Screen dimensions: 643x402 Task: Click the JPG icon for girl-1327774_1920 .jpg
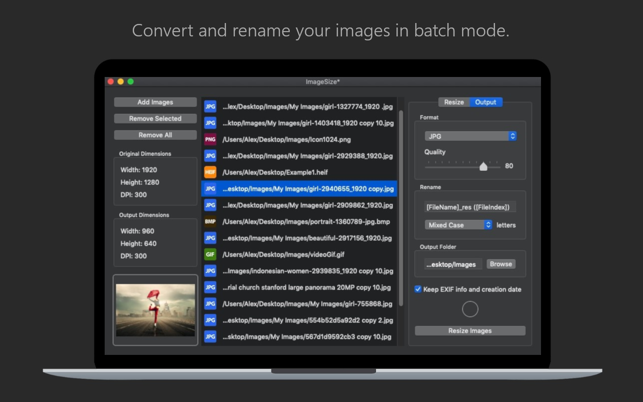tap(210, 107)
